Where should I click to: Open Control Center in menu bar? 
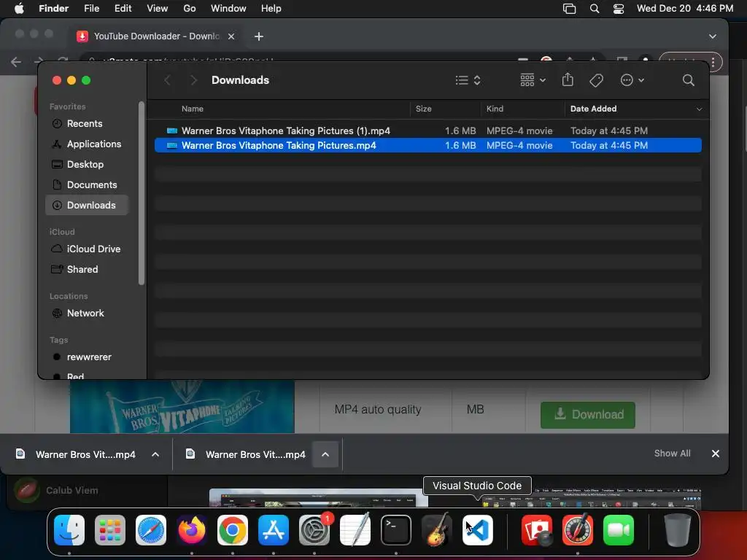619,9
